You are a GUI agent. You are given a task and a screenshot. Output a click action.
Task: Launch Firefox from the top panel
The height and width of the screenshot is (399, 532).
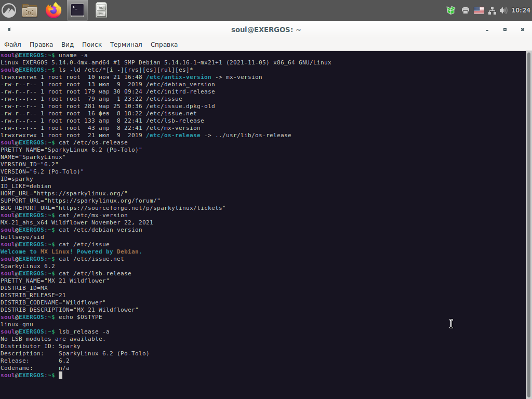point(54,10)
